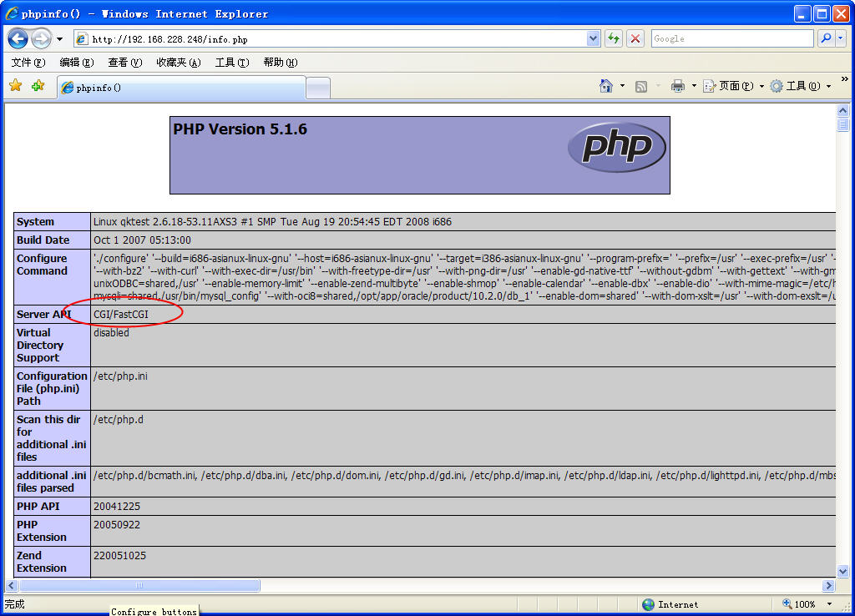
Task: Click the Forward navigation button
Action: pos(41,38)
